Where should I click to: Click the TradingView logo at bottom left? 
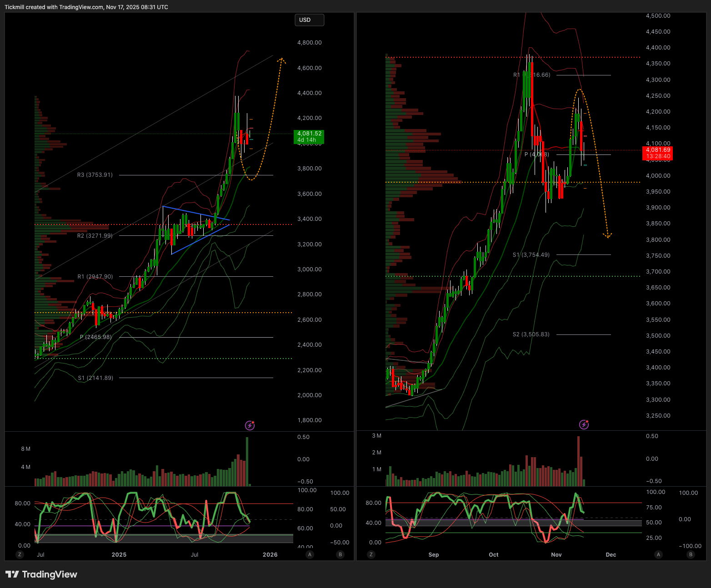(41, 574)
